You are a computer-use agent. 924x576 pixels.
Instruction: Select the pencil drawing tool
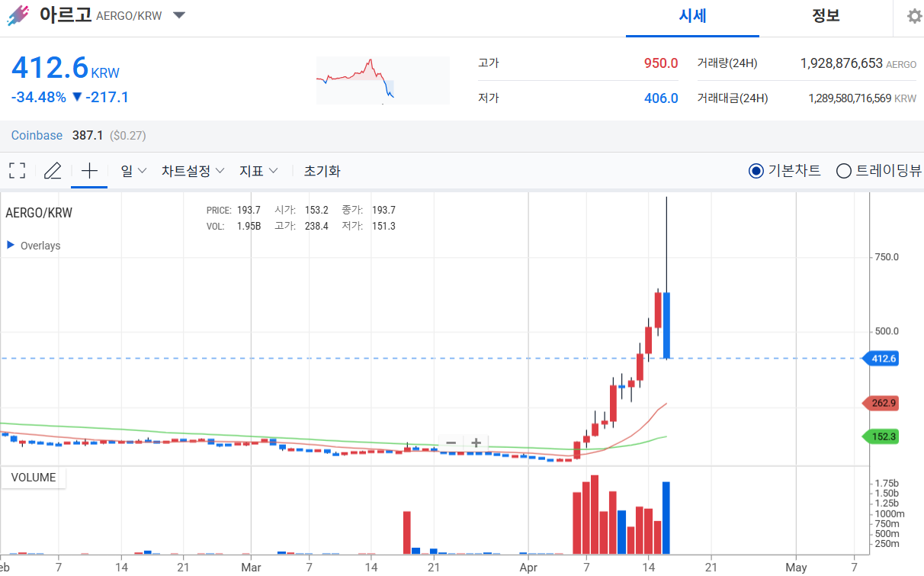pos(53,171)
